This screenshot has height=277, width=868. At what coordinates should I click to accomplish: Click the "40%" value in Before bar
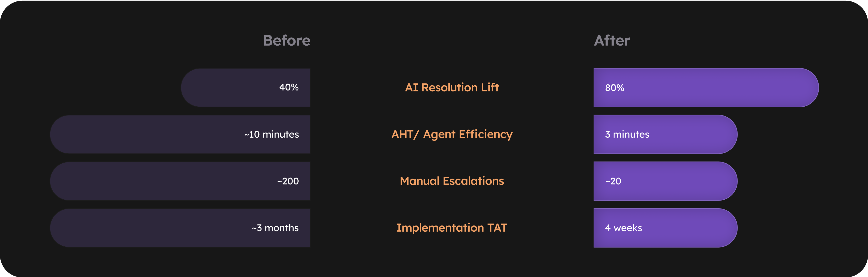pos(289,87)
